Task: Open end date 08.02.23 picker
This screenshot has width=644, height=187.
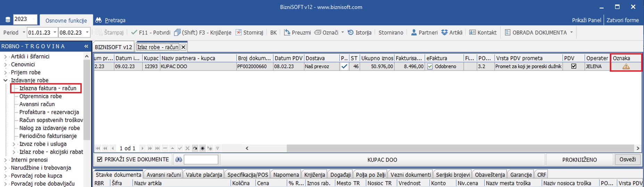Action: point(87,32)
